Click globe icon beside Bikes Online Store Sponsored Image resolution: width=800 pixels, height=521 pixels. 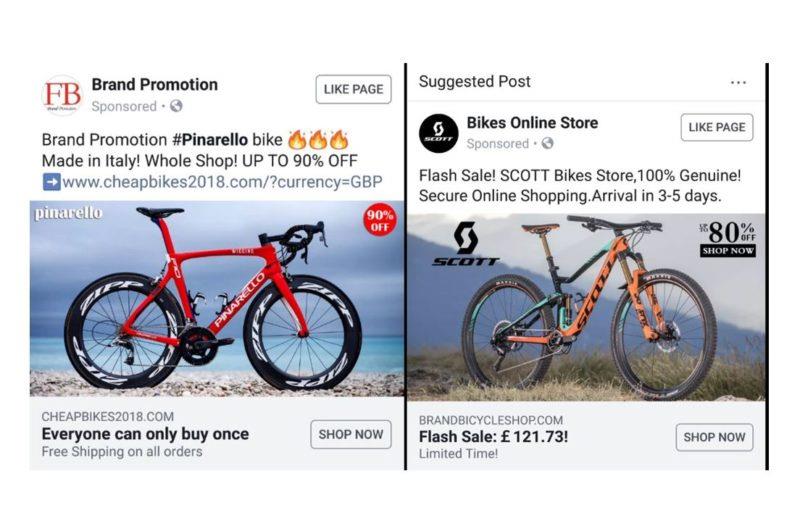point(547,144)
